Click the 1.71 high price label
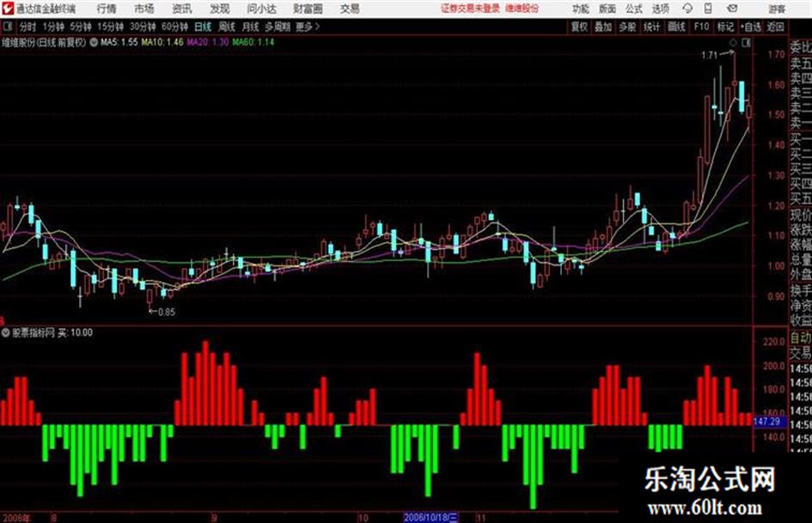Screen dimensions: 812x523 [x=710, y=55]
